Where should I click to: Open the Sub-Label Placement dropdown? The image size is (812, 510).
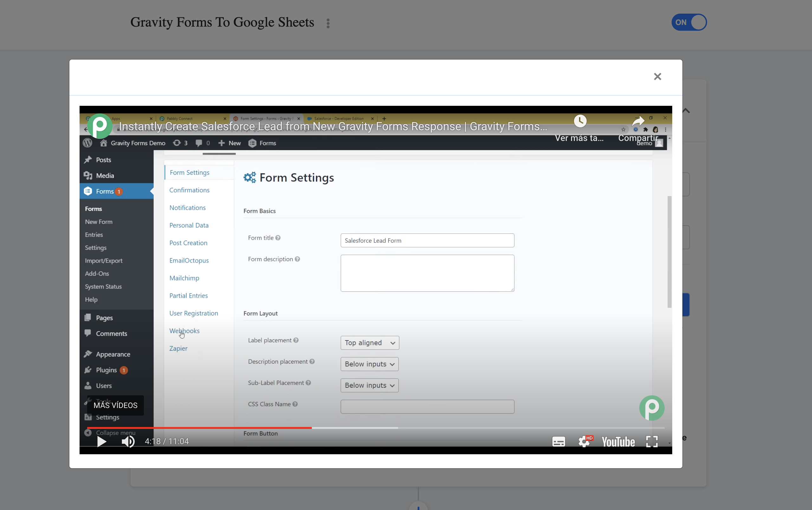pyautogui.click(x=369, y=385)
